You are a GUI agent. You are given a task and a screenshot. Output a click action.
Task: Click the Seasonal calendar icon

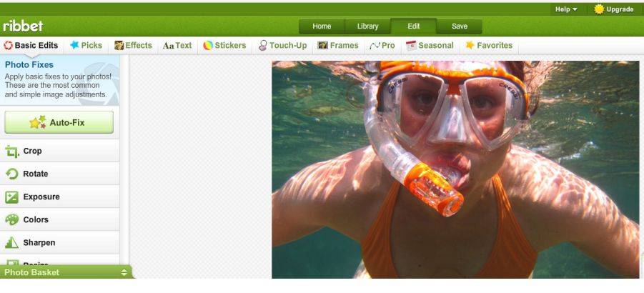point(411,46)
